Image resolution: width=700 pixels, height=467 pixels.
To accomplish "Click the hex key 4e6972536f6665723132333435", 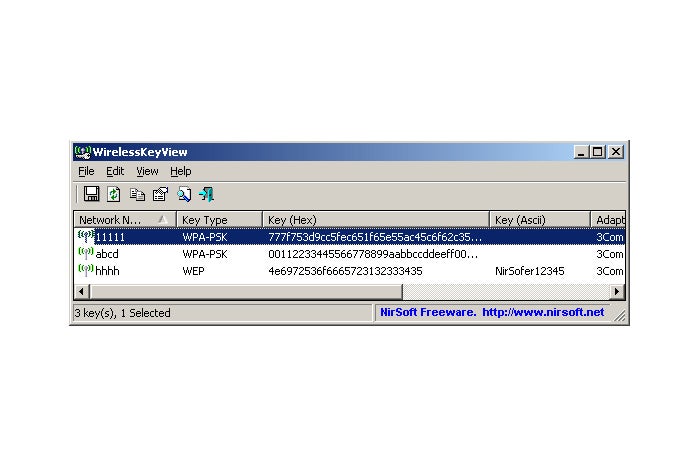I will [345, 271].
